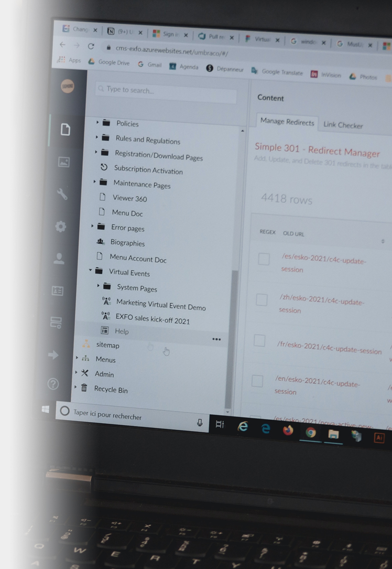The height and width of the screenshot is (569, 392).
Task: Expand the Recycle Bin arrow
Action: tap(75, 387)
